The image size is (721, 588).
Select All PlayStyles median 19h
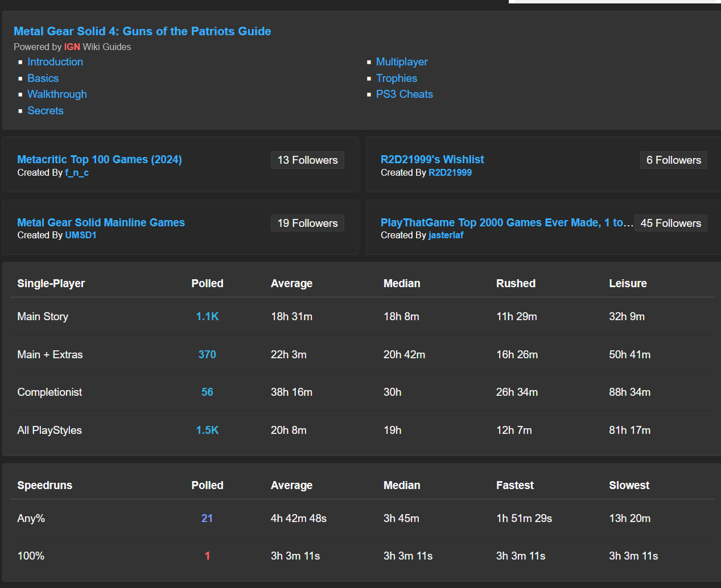[393, 430]
